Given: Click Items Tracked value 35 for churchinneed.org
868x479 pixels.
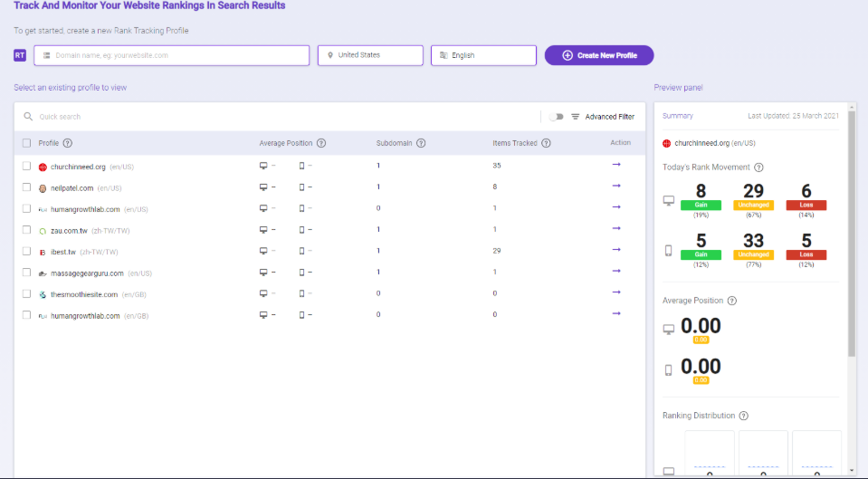Looking at the screenshot, I should (497, 166).
